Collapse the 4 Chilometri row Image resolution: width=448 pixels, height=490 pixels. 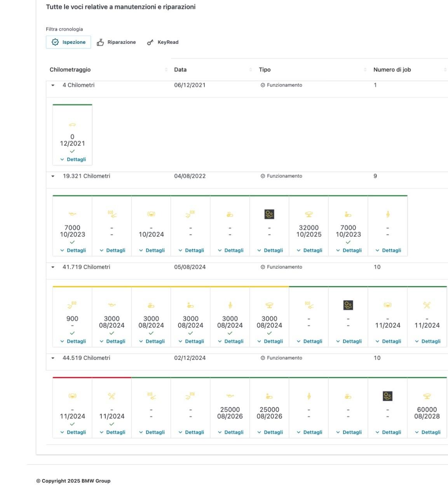(x=53, y=85)
